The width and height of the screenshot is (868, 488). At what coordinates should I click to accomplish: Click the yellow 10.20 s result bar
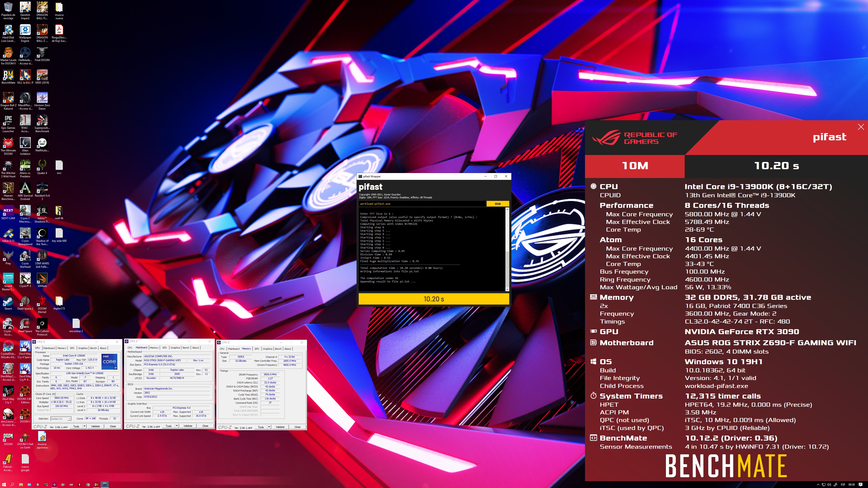tap(434, 299)
